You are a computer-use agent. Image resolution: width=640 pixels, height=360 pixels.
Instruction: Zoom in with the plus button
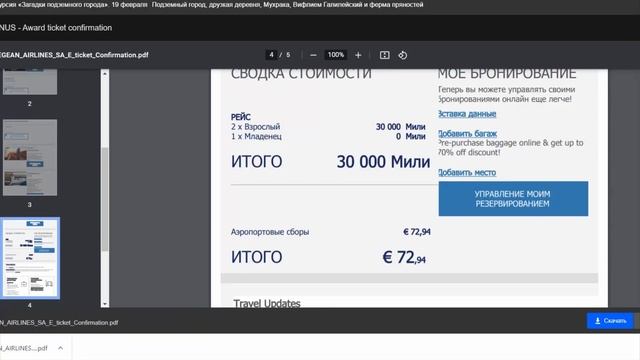[358, 55]
